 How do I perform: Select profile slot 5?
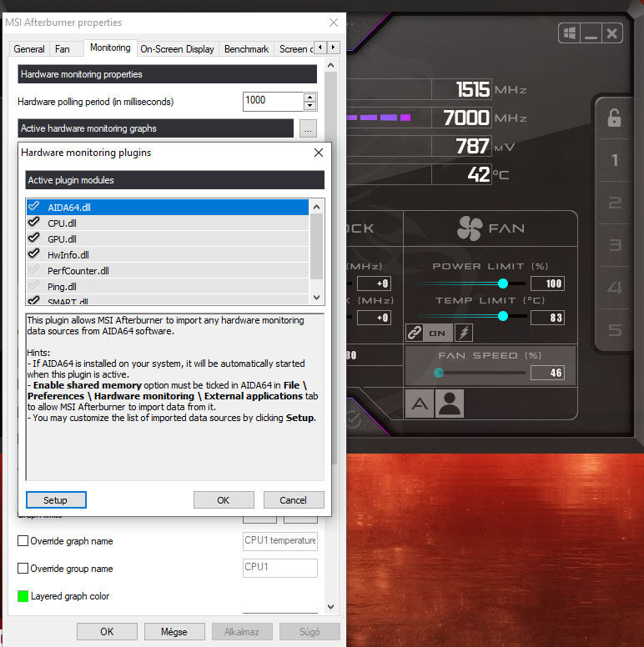click(615, 330)
